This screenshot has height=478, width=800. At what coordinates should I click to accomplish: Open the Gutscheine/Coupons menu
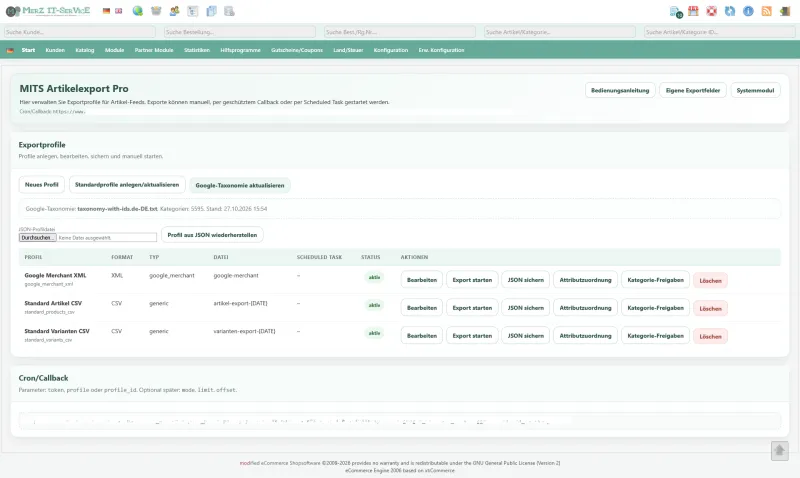(297, 50)
